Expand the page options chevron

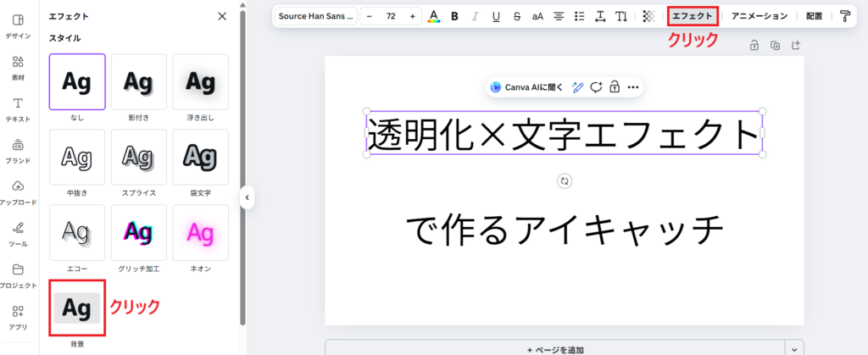795,348
